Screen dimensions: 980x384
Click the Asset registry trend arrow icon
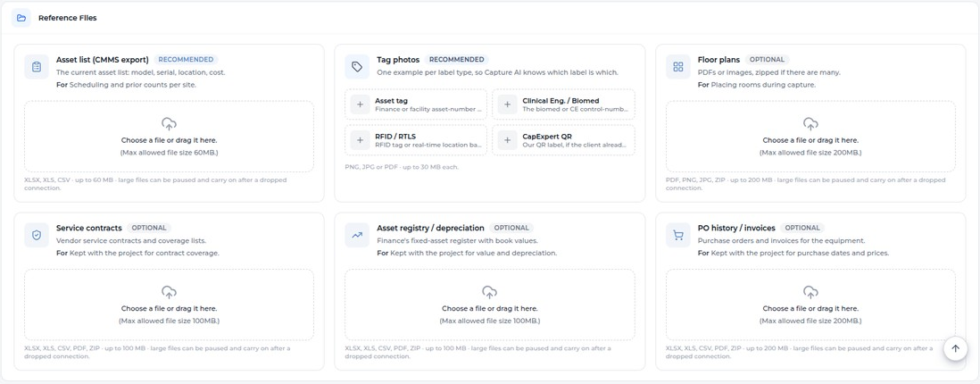pos(357,235)
